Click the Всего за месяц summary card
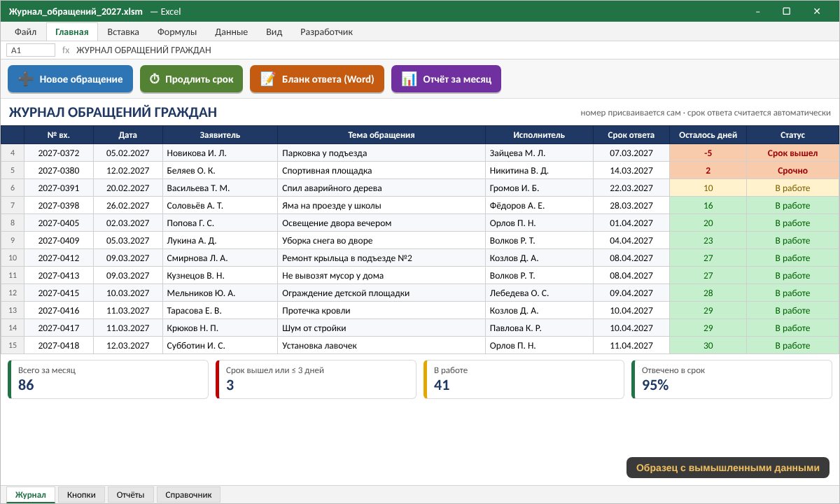This screenshot has width=840, height=504. 108,379
